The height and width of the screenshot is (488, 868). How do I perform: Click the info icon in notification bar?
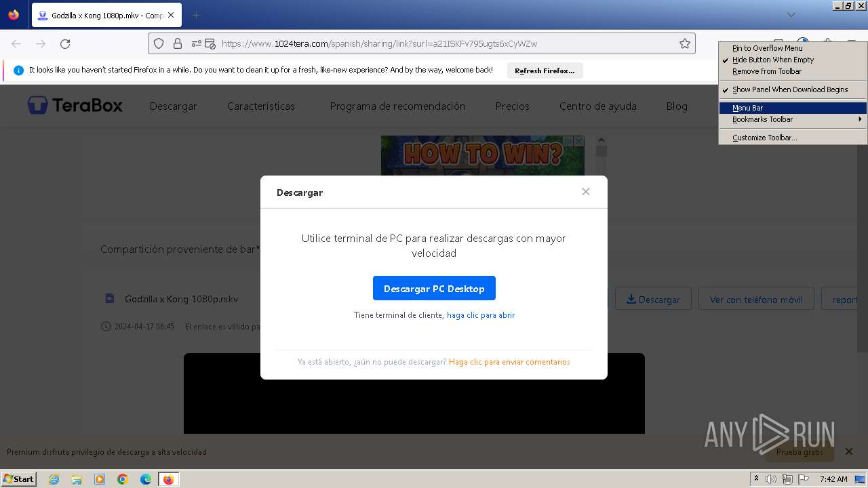pos(18,70)
